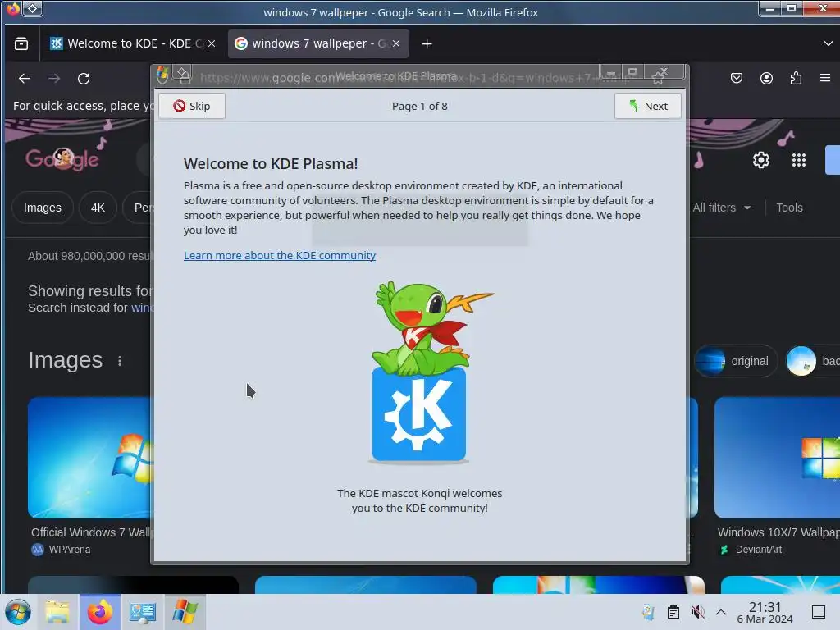Viewport: 840px width, 630px height.
Task: Open Google quick settings gear
Action: point(761,160)
